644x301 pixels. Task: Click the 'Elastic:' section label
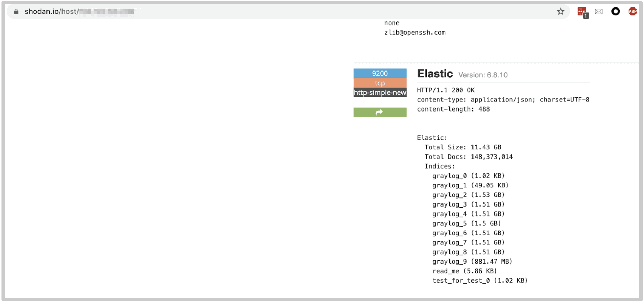point(432,138)
